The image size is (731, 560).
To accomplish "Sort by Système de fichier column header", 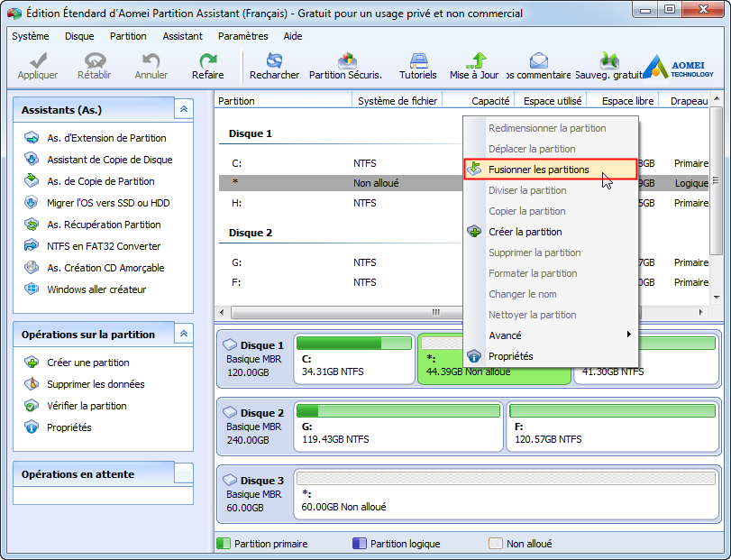I will point(397,101).
